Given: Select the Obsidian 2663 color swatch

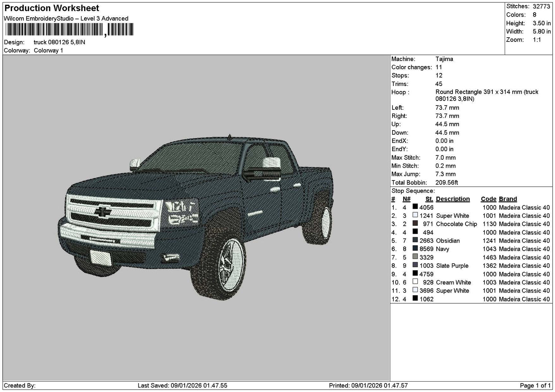Looking at the screenshot, I should [415, 240].
